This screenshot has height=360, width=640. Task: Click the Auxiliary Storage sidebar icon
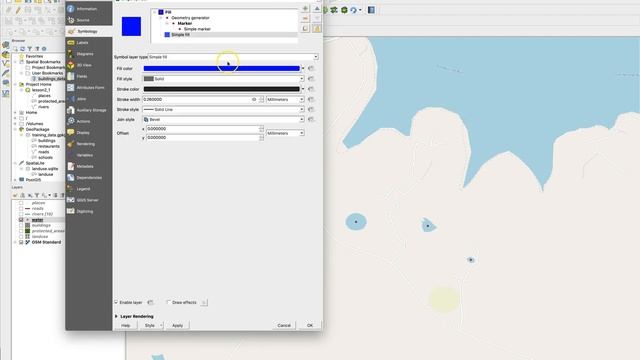click(71, 110)
